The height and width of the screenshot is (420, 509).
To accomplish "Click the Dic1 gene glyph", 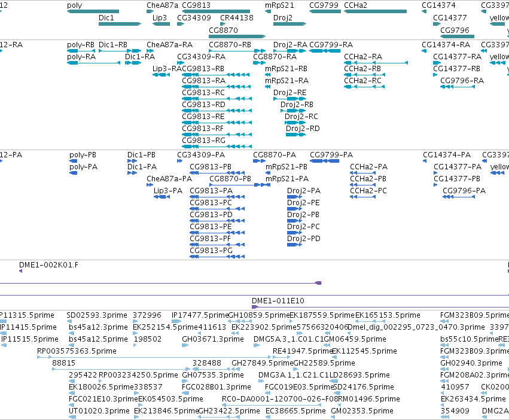I will pos(120,24).
